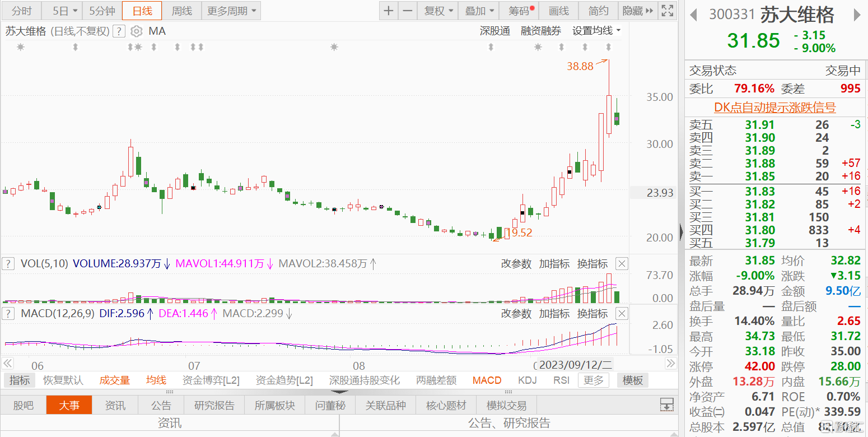Select RSI indicator
The width and height of the screenshot is (868, 437).
point(561,380)
